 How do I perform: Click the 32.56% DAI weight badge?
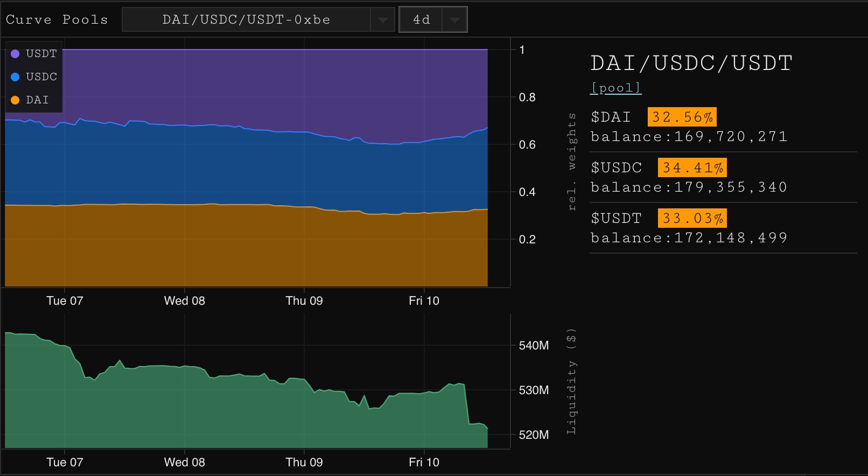(682, 117)
